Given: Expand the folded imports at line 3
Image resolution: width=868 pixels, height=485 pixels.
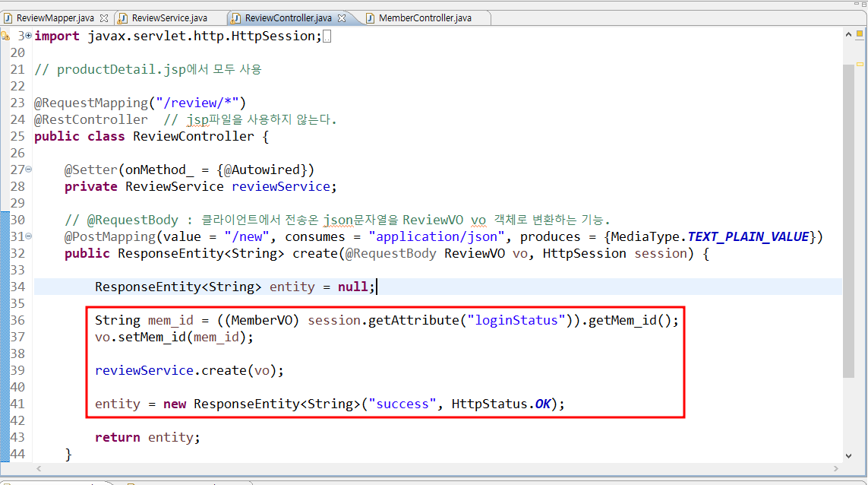Looking at the screenshot, I should click(x=28, y=36).
